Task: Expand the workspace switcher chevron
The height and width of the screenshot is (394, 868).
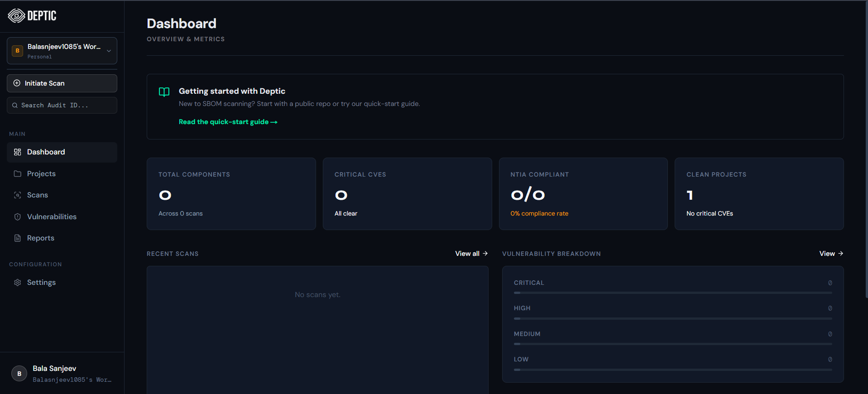Action: pyautogui.click(x=109, y=51)
